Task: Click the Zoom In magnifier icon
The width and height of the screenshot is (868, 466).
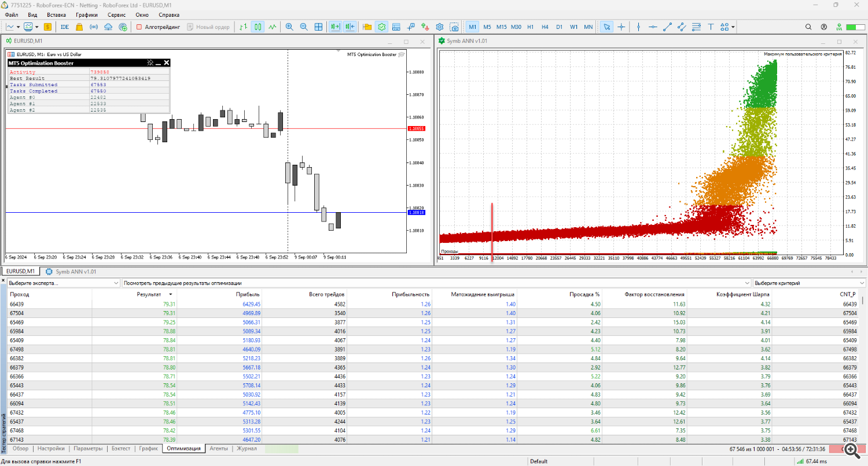Action: pyautogui.click(x=289, y=27)
